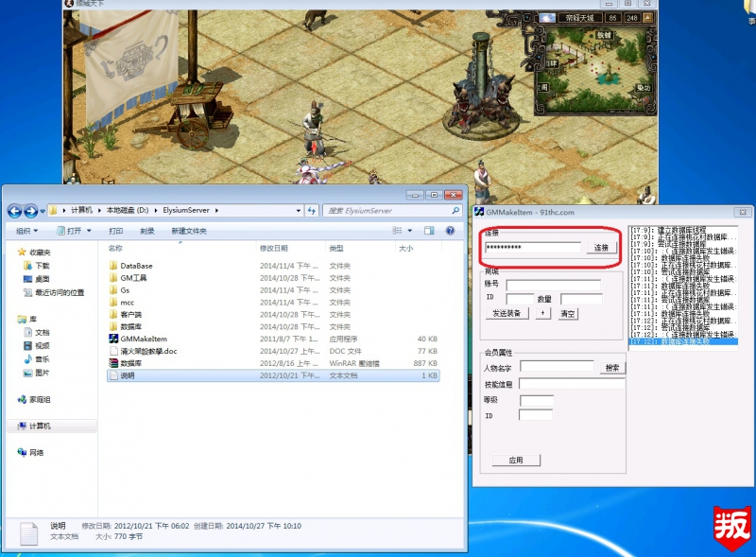Select the highlighted last log entry in GMMakeItem
Image resolution: width=756 pixels, height=557 pixels.
point(683,341)
